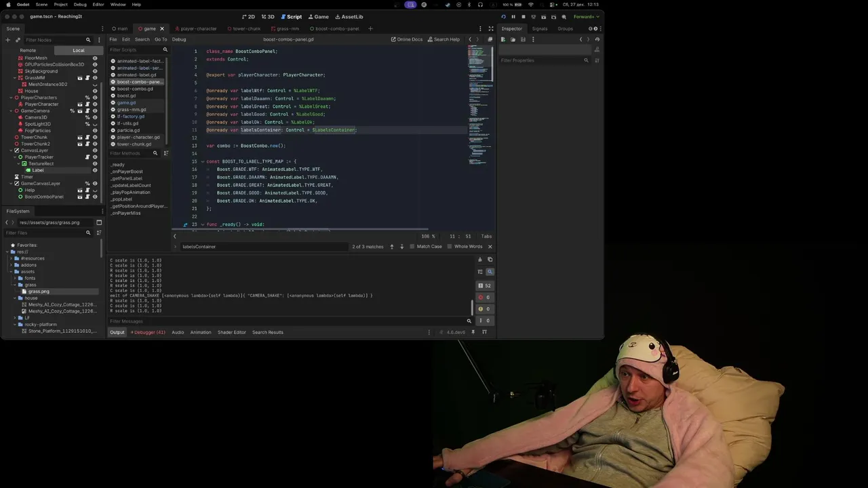Create new resource in Inspector

click(x=503, y=39)
